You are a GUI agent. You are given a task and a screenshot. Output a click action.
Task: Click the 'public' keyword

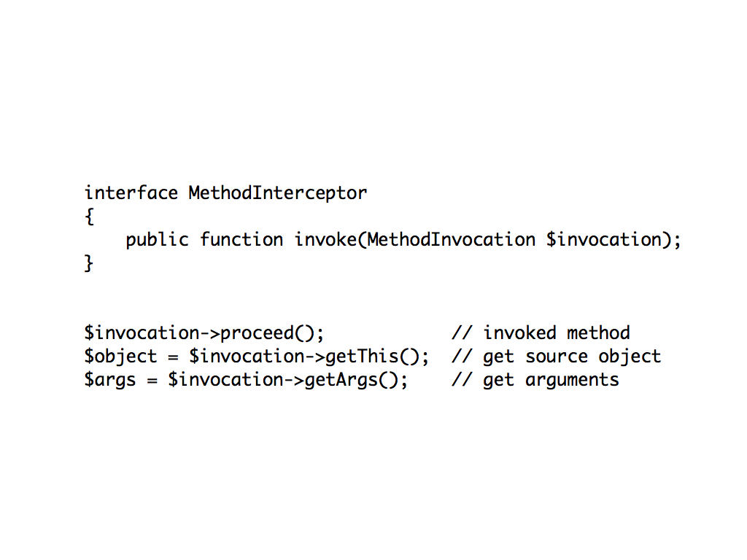point(158,240)
